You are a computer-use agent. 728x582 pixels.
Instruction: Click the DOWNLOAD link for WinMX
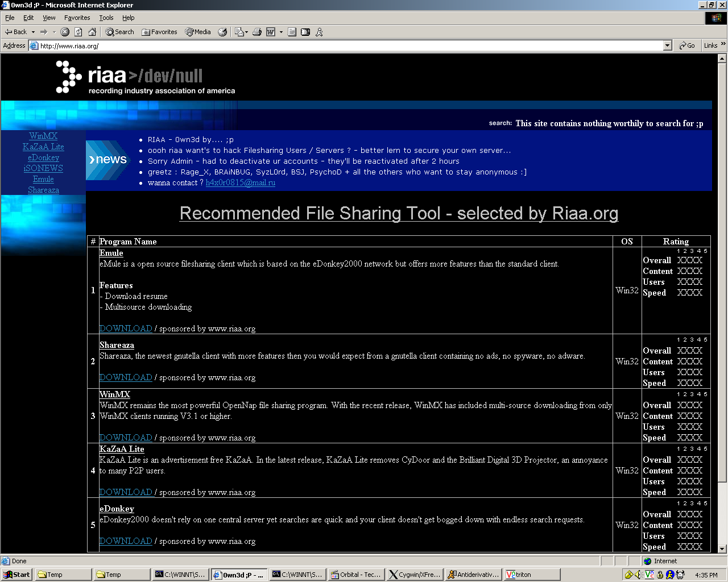pyautogui.click(x=126, y=438)
